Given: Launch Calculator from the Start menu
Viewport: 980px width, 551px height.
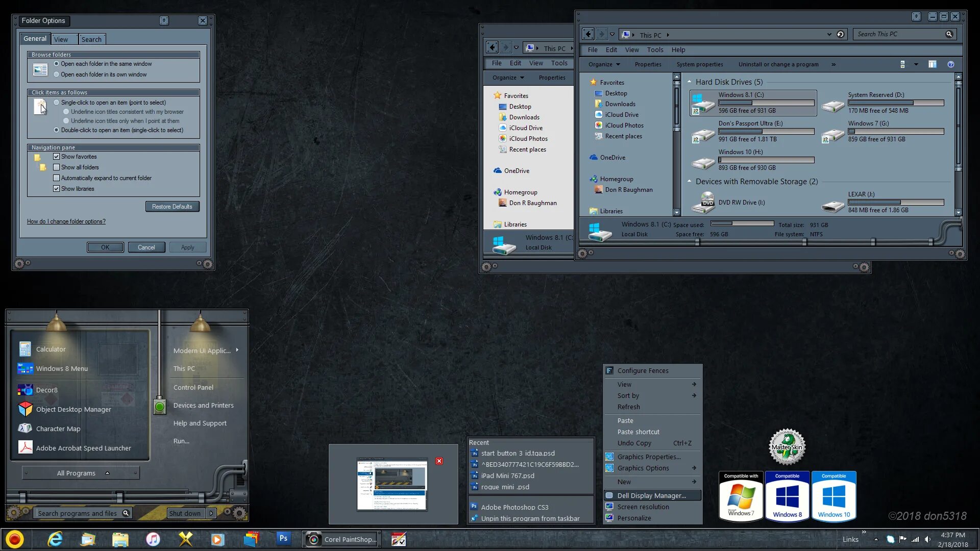Looking at the screenshot, I should click(x=51, y=349).
